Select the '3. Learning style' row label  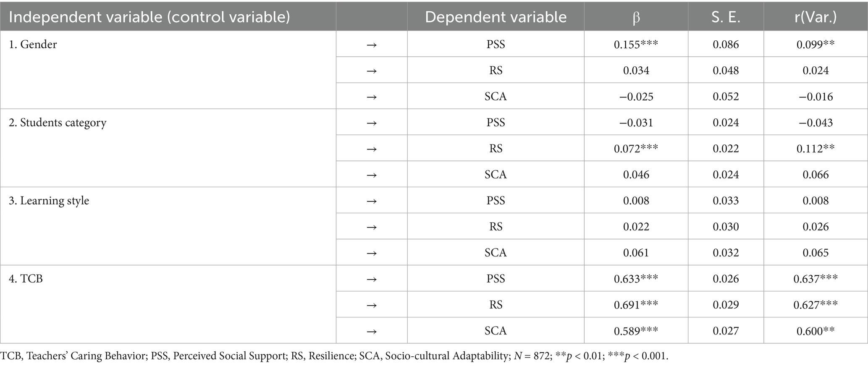[49, 201]
